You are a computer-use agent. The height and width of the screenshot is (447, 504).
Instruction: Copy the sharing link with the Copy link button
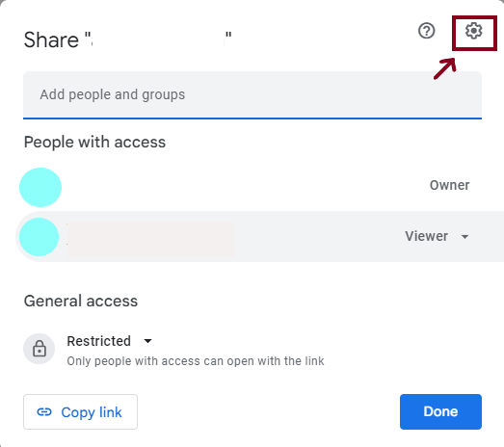pyautogui.click(x=80, y=412)
